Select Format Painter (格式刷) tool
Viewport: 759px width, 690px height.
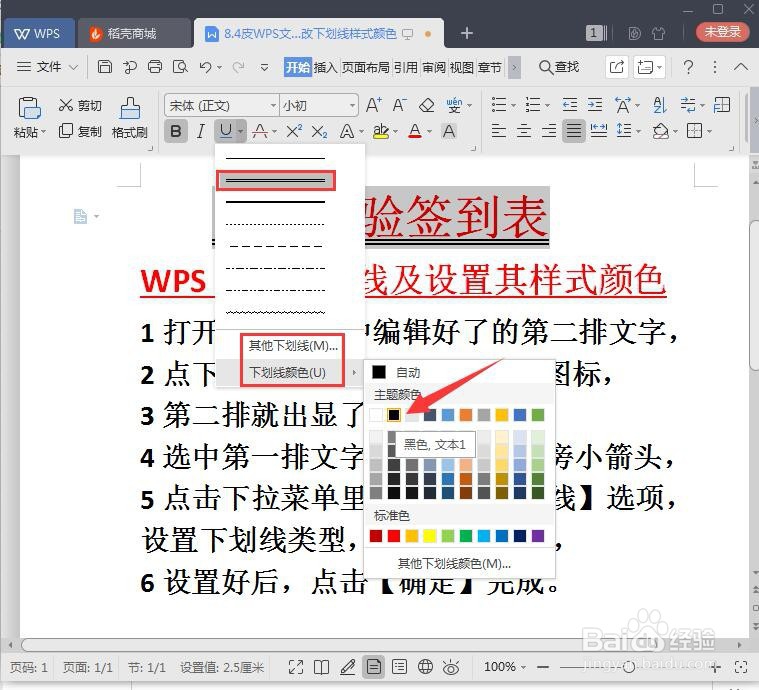pos(130,118)
